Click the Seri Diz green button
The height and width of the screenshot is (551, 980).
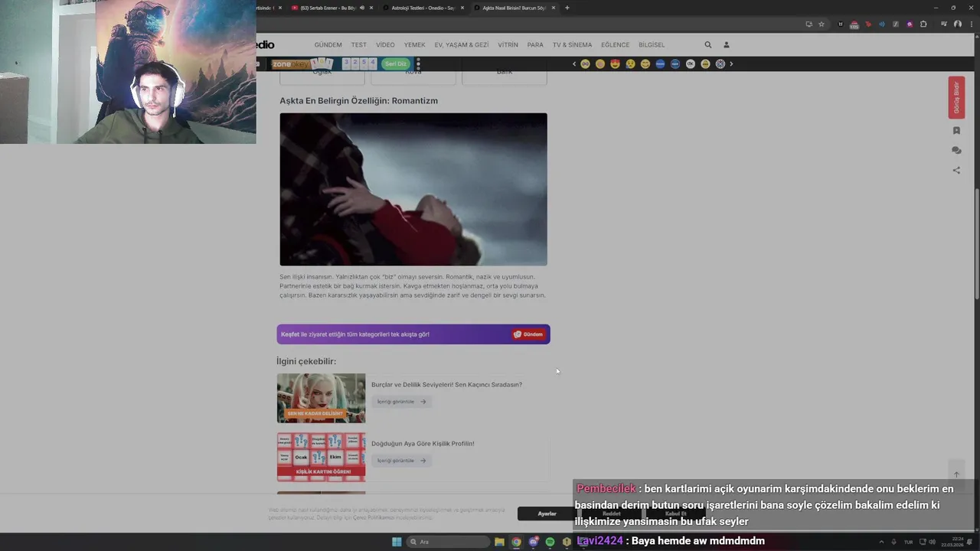coord(396,64)
